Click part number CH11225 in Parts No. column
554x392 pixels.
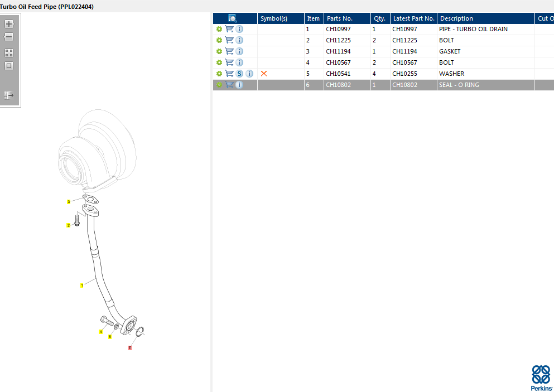click(338, 40)
